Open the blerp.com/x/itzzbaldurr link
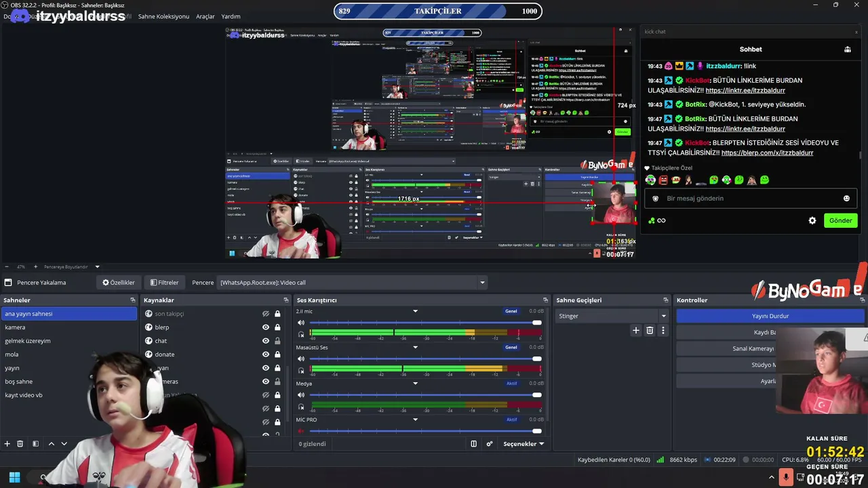The height and width of the screenshot is (488, 868). point(767,153)
